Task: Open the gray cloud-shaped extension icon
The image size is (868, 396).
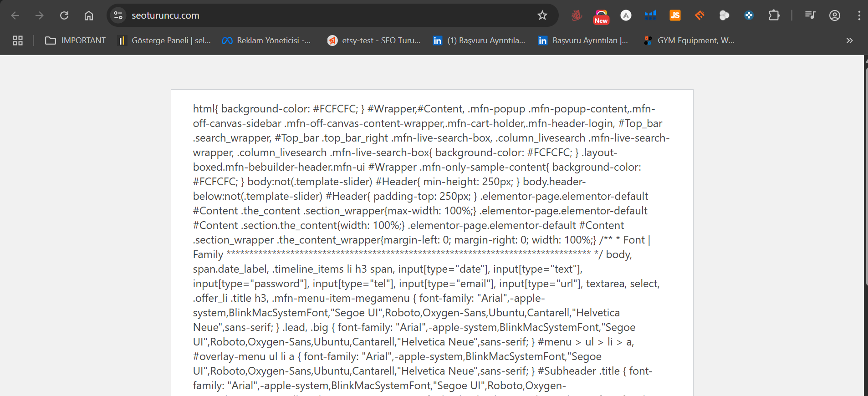Action: 725,15
